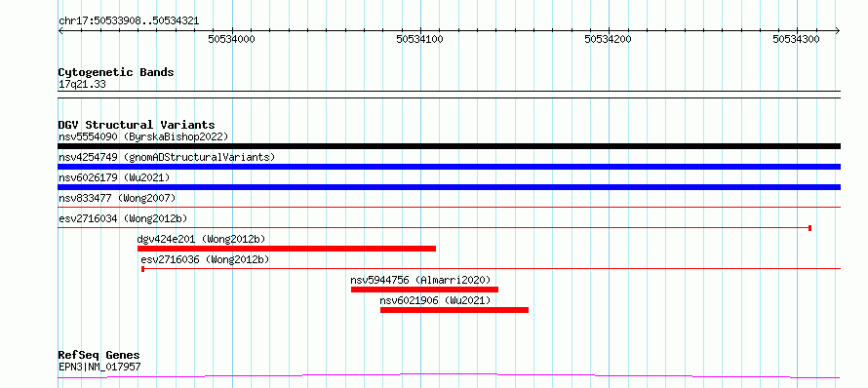Click the black nsv5554090 variant bar

tap(449, 146)
